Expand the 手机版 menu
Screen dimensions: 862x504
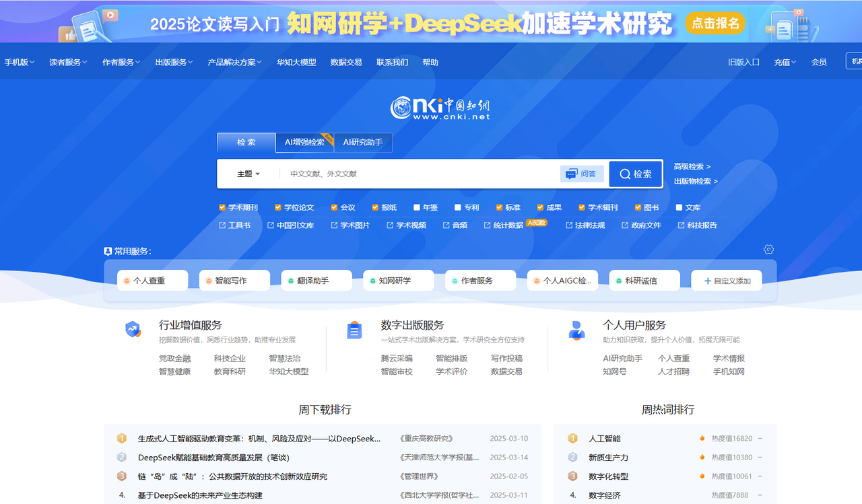(x=20, y=62)
